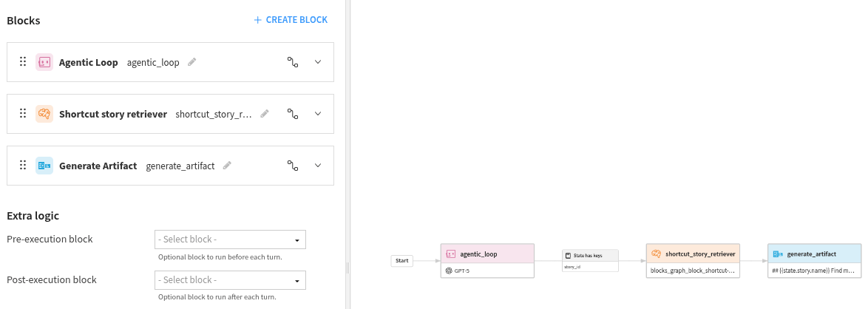Open the Pre-execution block dropdown
Image resolution: width=868 pixels, height=309 pixels.
(230, 240)
